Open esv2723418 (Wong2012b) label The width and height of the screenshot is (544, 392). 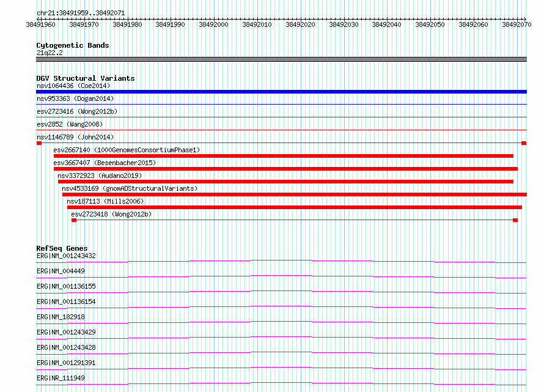pyautogui.click(x=111, y=214)
